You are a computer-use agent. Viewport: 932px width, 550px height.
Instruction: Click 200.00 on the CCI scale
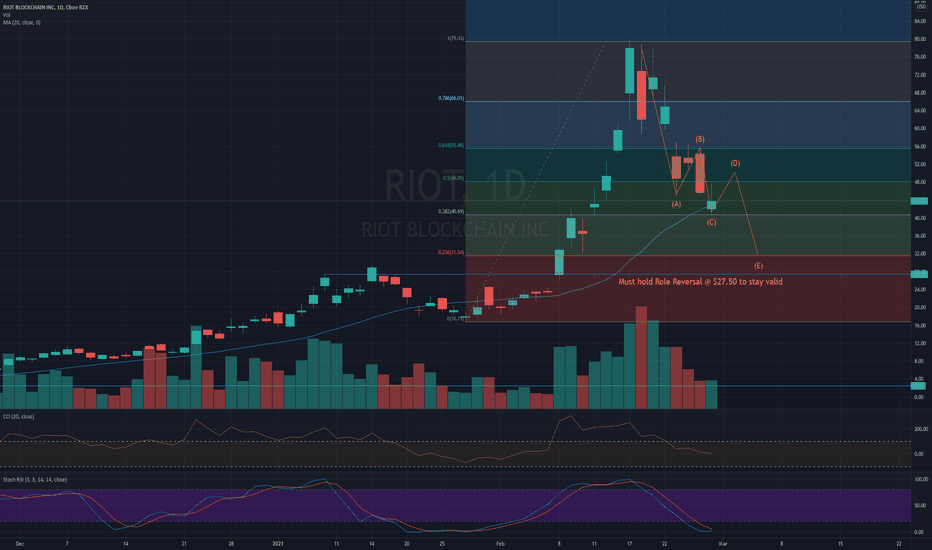pos(921,429)
